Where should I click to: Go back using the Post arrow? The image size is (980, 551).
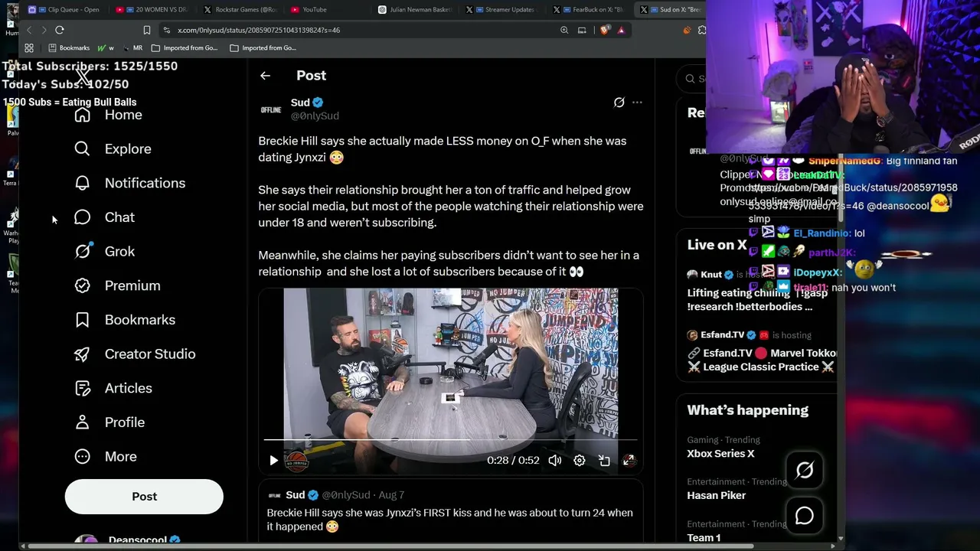(x=265, y=76)
